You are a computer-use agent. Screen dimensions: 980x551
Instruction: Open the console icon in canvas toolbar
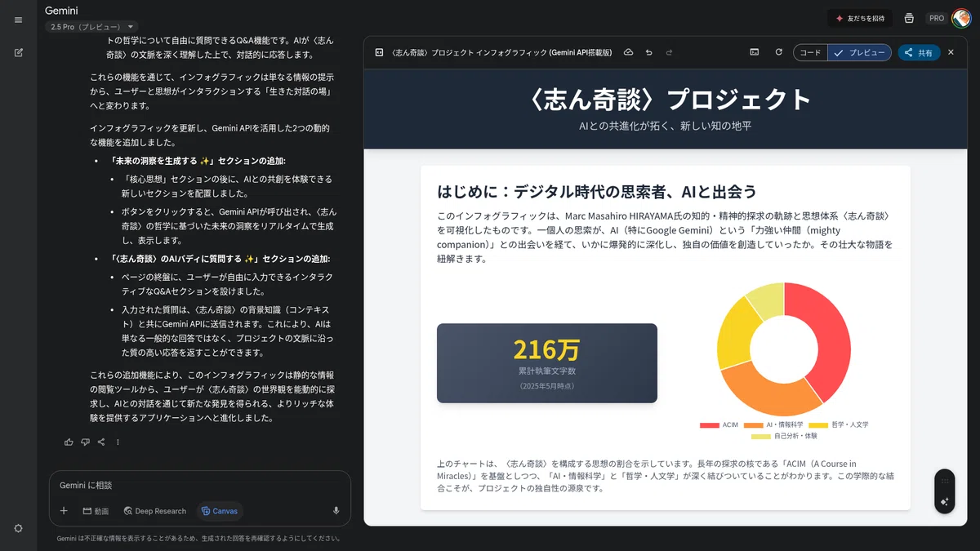755,52
